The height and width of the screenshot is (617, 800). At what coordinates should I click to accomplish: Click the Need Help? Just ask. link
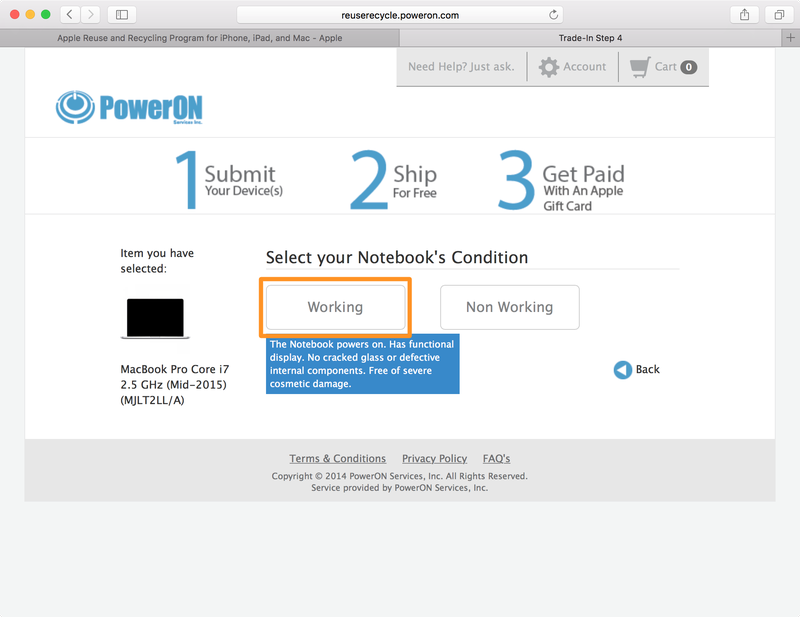click(x=461, y=66)
